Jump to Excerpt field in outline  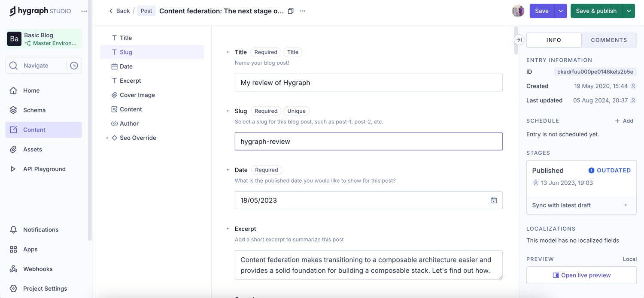pyautogui.click(x=152, y=81)
